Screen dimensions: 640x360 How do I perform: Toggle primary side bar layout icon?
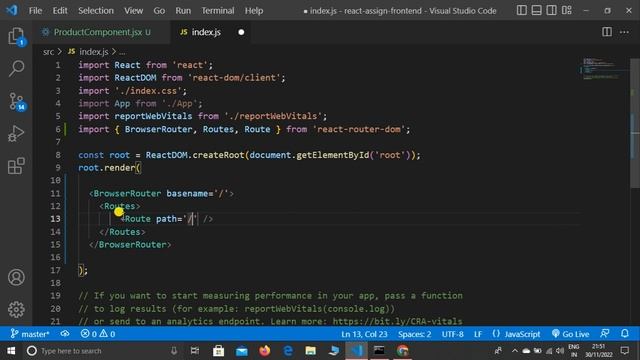click(x=522, y=10)
